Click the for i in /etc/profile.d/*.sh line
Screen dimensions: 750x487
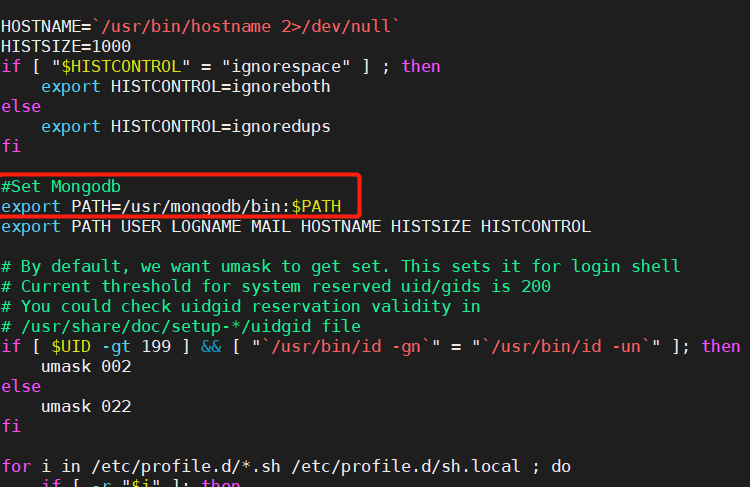click(x=286, y=466)
